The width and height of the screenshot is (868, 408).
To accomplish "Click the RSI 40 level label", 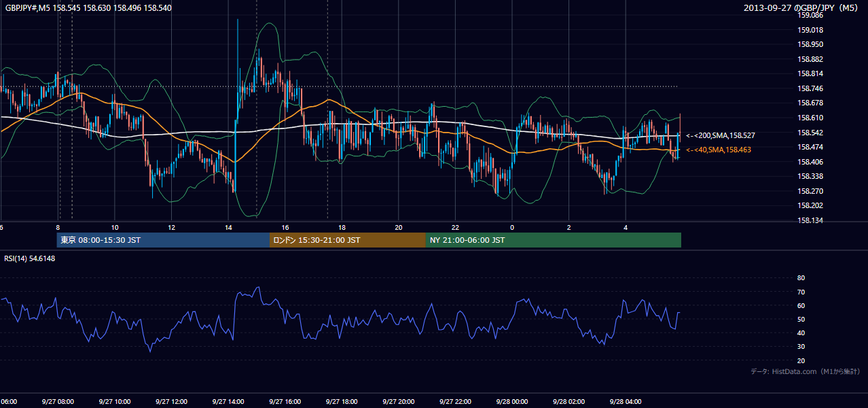I will tap(801, 333).
